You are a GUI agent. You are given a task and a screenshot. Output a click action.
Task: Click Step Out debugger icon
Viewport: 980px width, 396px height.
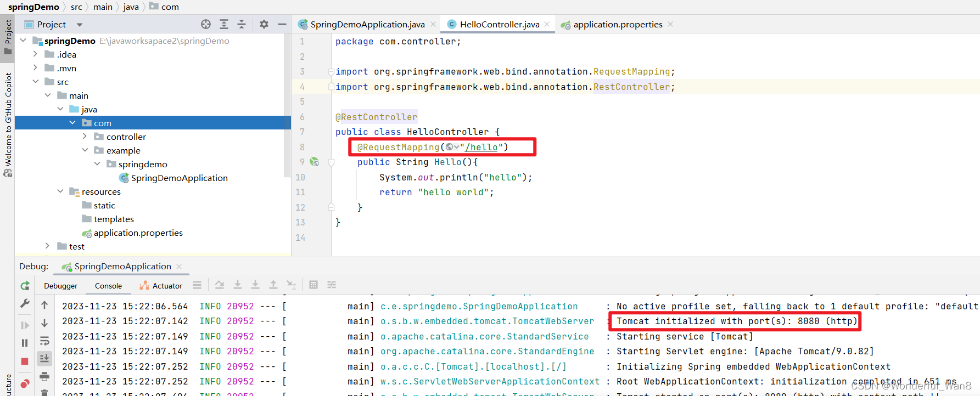tap(273, 285)
